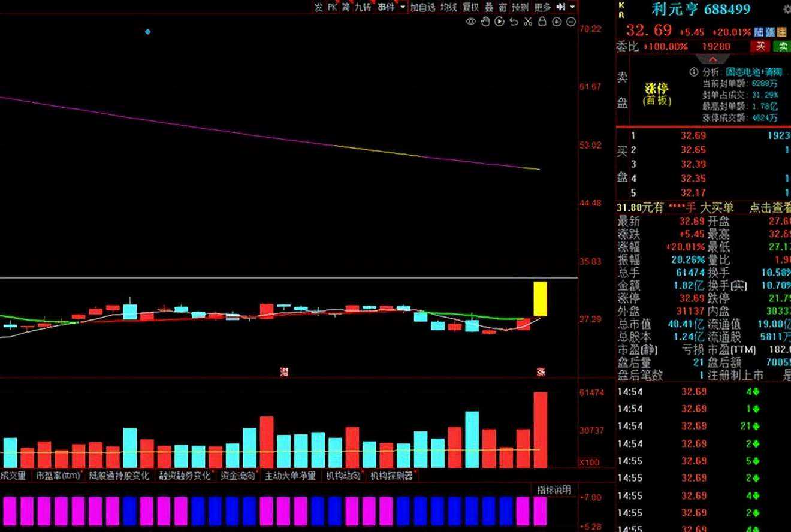Switch to the 机构动向 tab
Screen dimensions: 791x532
tap(343, 476)
